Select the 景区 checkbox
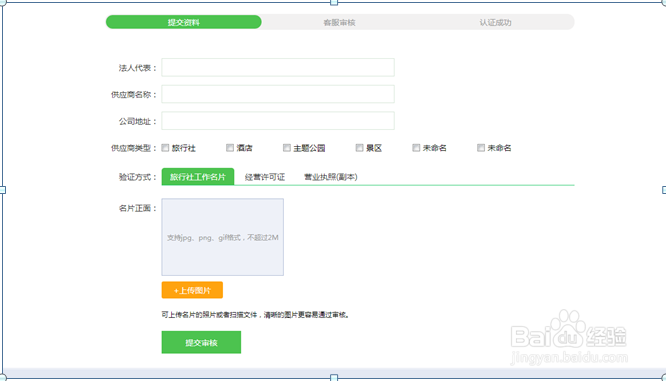Image resolution: width=666 pixels, height=381 pixels. coord(359,148)
